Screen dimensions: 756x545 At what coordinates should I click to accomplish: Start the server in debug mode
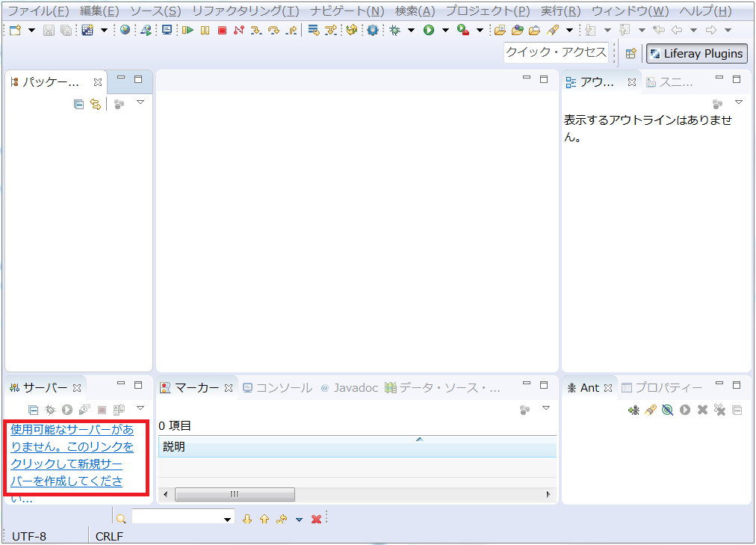[49, 410]
